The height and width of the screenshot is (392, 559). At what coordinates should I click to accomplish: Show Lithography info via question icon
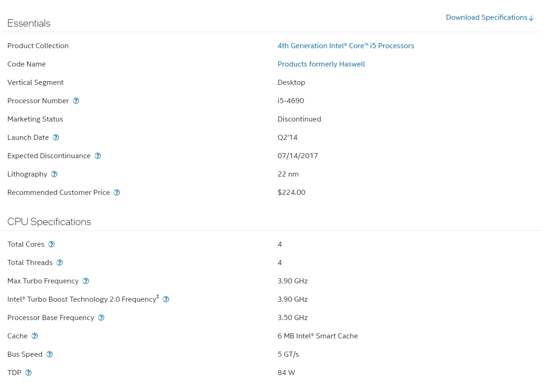54,174
